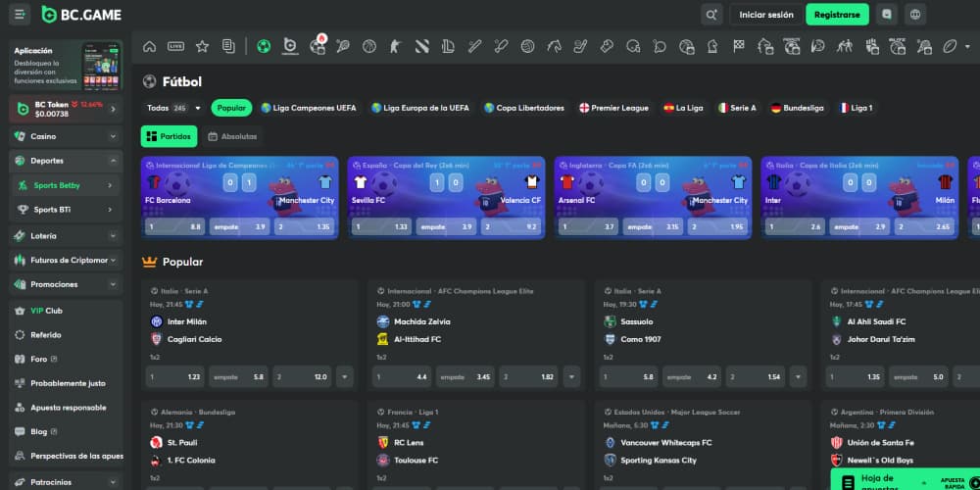Select the volleyball sport icon

pyautogui.click(x=527, y=46)
